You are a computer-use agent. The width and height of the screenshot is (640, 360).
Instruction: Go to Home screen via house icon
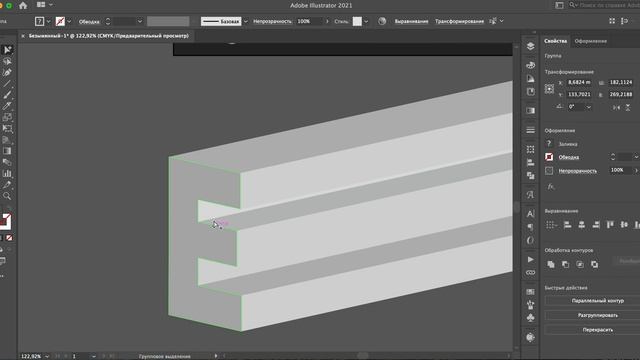(23, 5)
